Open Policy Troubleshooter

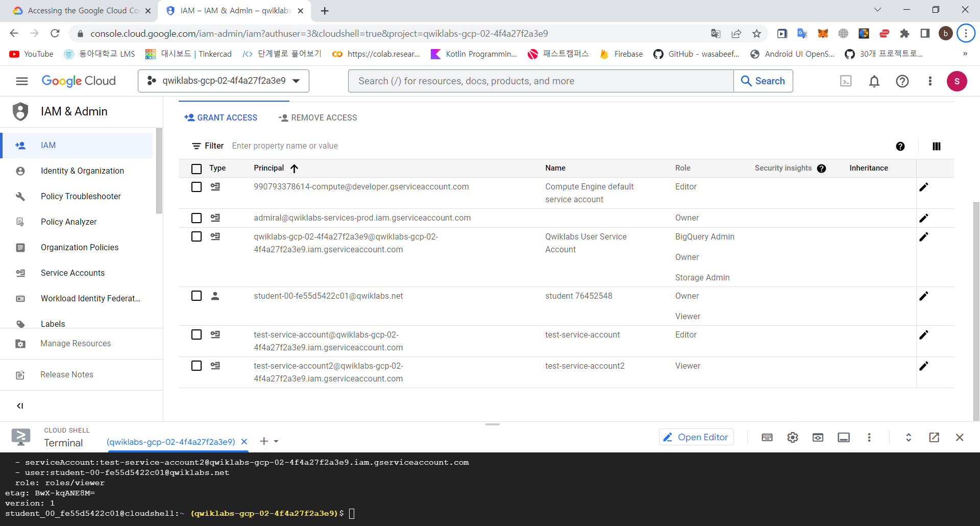point(77,197)
